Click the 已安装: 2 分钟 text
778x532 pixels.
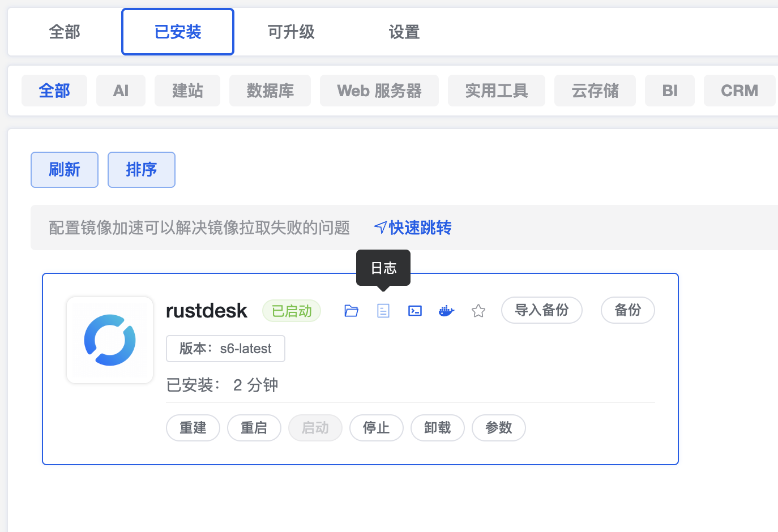pos(222,385)
